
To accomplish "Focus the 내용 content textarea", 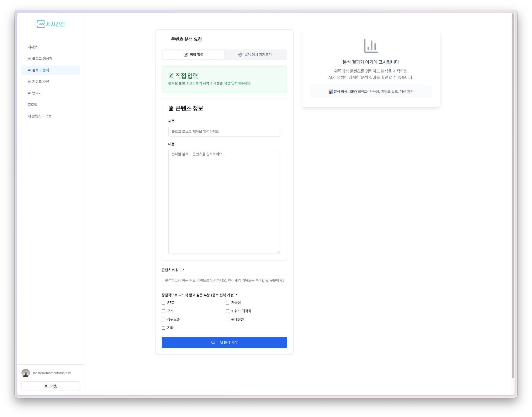I will click(x=224, y=201).
